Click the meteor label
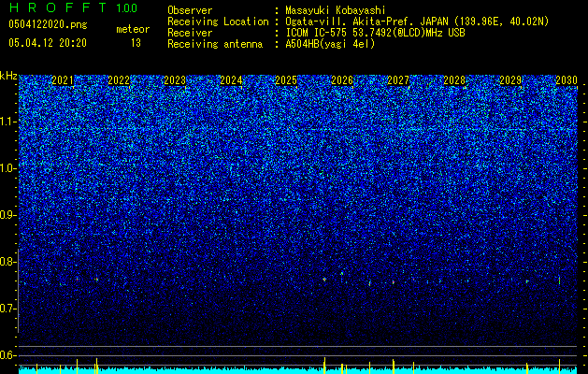This screenshot has width=588, height=374. click(133, 29)
